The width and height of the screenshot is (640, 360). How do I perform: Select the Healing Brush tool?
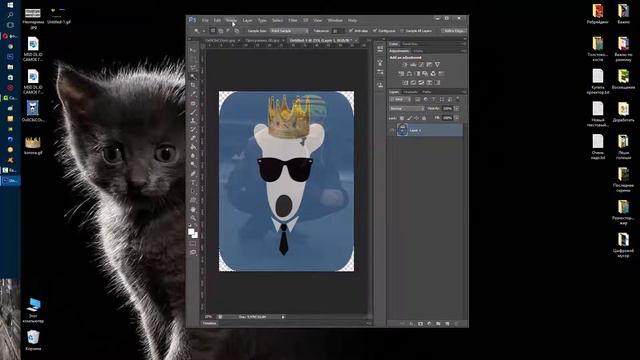(x=193, y=103)
